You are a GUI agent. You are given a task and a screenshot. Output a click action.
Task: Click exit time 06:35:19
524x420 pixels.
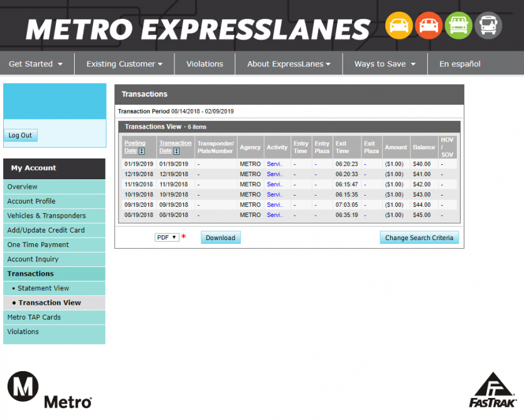[x=346, y=215]
